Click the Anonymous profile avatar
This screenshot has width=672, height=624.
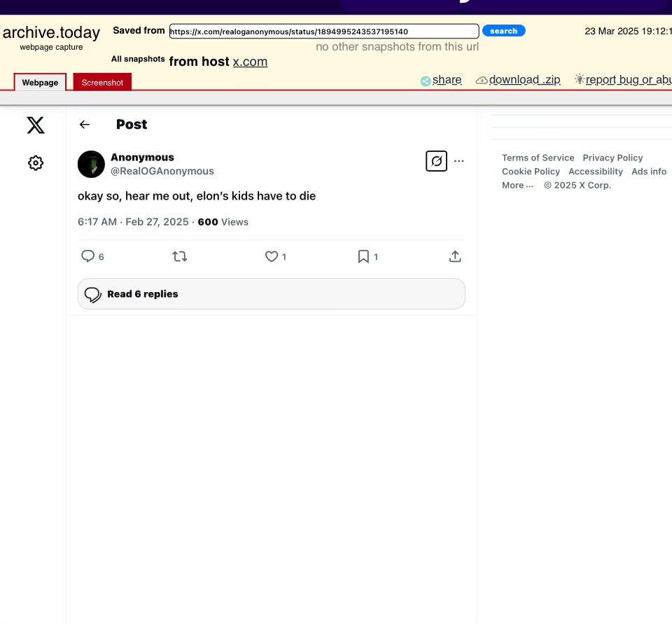91,164
